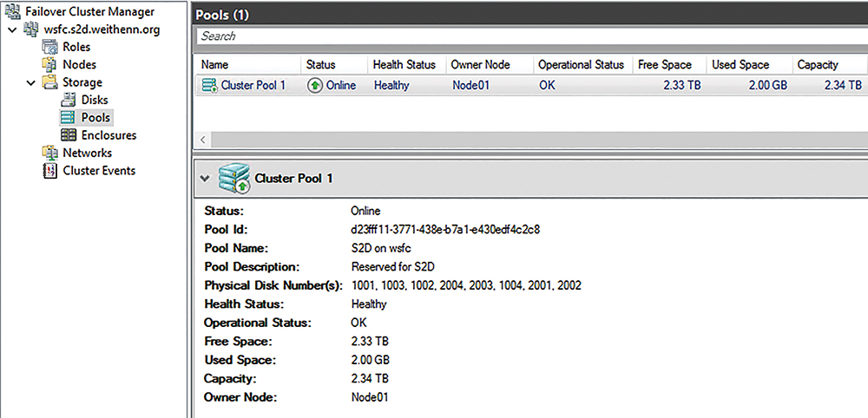This screenshot has width=868, height=418.
Task: Sort by the Free Space column header
Action: click(668, 65)
